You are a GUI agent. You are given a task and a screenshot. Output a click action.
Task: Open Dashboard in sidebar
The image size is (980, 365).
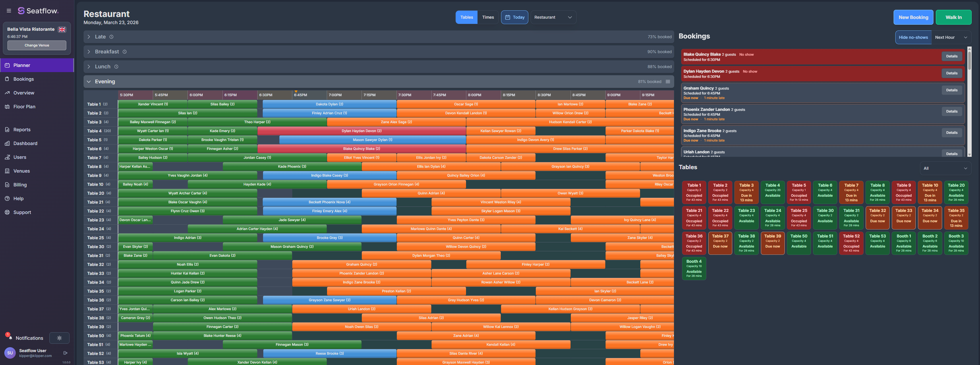pyautogui.click(x=37, y=143)
